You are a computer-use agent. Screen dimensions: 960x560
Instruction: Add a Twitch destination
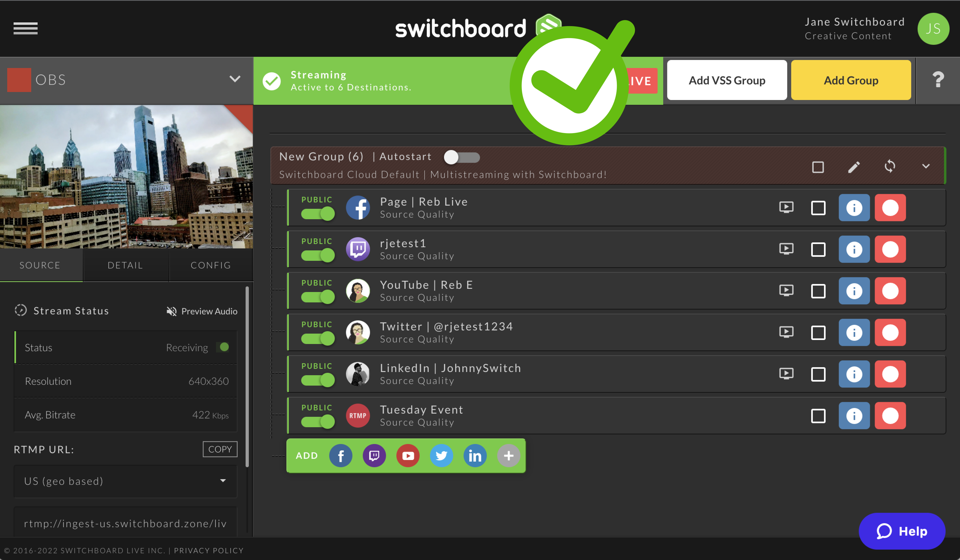pyautogui.click(x=374, y=456)
